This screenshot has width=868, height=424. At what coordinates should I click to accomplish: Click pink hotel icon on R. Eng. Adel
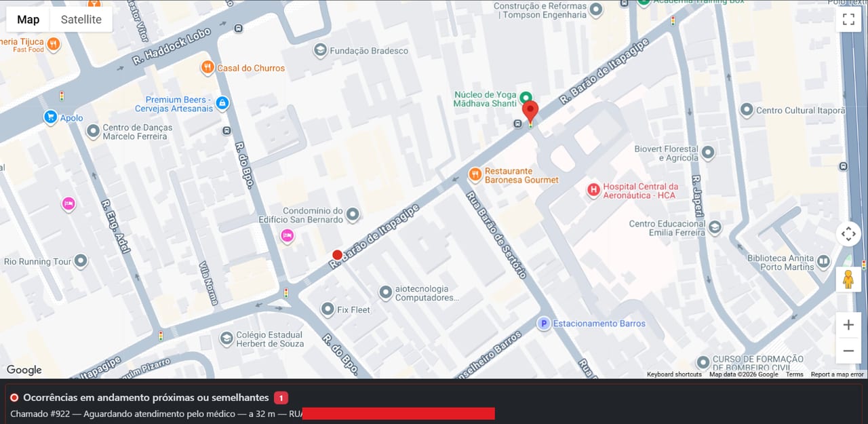(x=68, y=204)
